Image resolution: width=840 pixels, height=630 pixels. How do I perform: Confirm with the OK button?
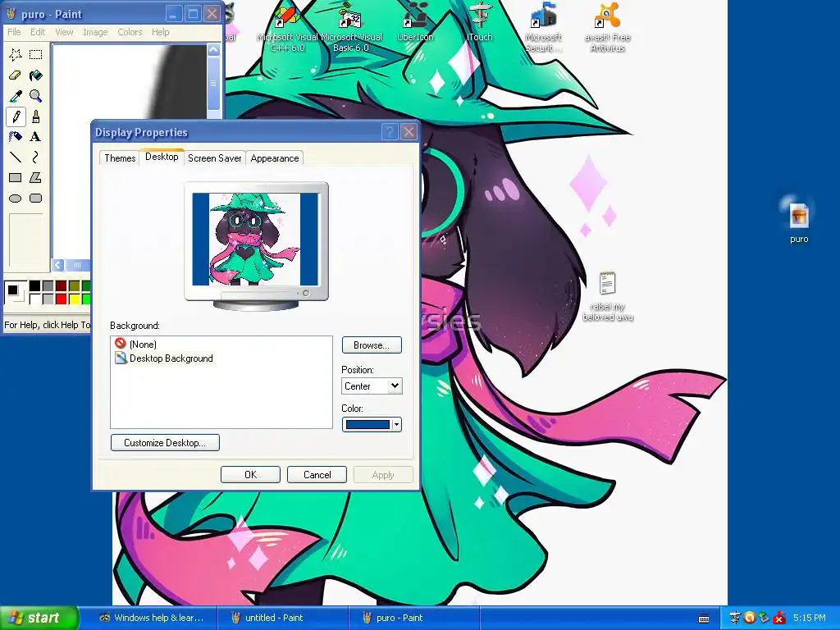[250, 475]
